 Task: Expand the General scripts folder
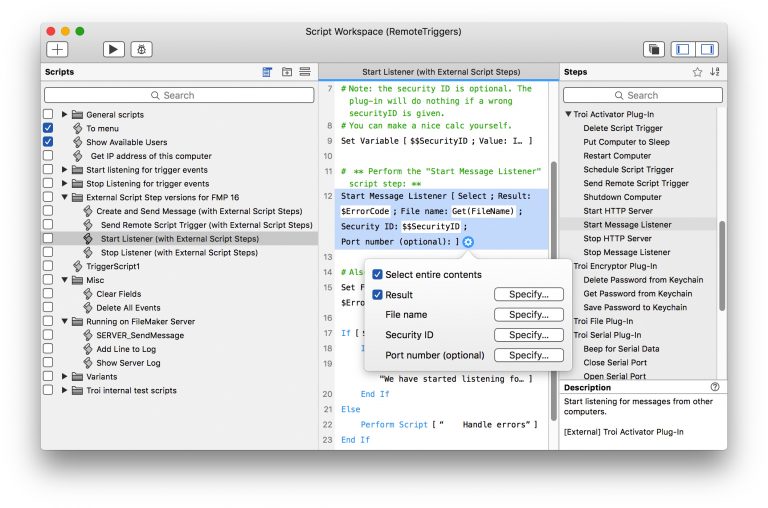[64, 114]
